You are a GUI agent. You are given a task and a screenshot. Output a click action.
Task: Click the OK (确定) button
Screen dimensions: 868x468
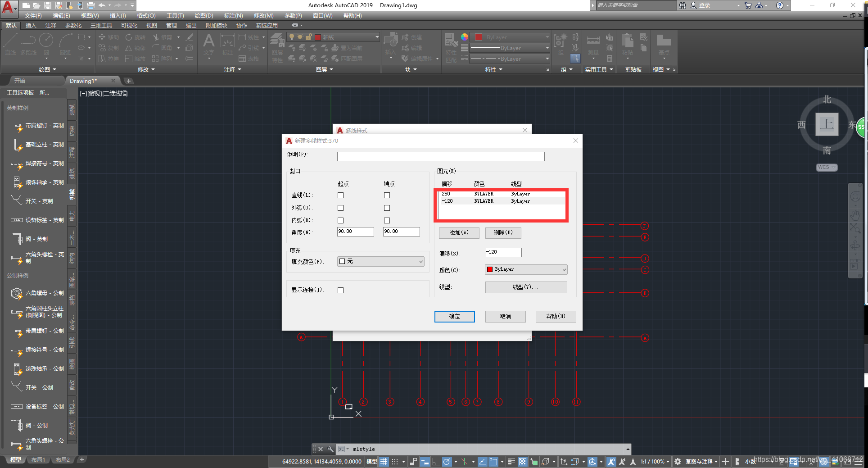point(455,317)
